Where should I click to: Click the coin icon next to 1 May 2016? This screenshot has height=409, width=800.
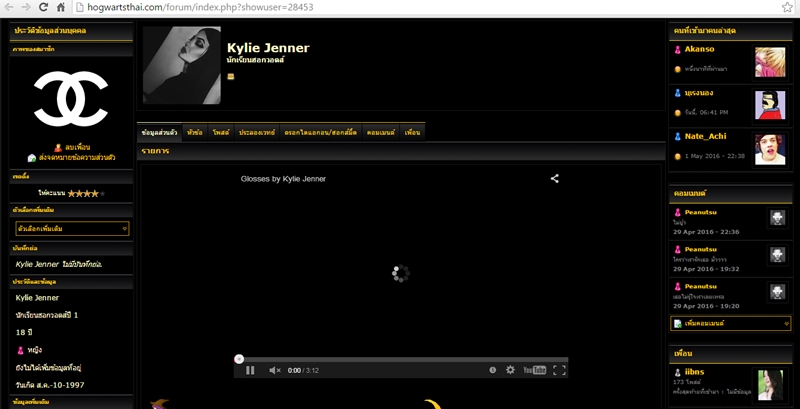coord(678,156)
